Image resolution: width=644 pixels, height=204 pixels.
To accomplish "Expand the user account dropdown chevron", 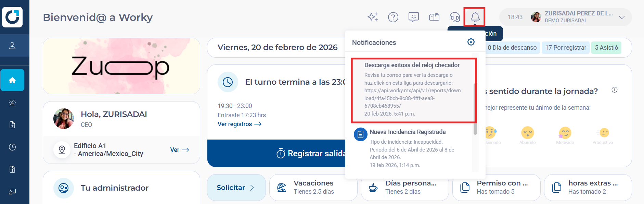I will pyautogui.click(x=622, y=17).
